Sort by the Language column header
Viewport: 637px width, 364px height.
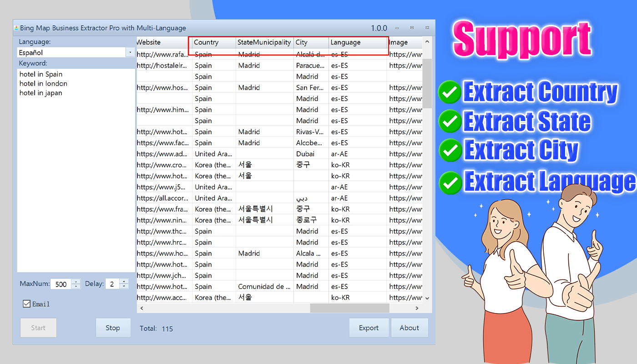click(358, 42)
